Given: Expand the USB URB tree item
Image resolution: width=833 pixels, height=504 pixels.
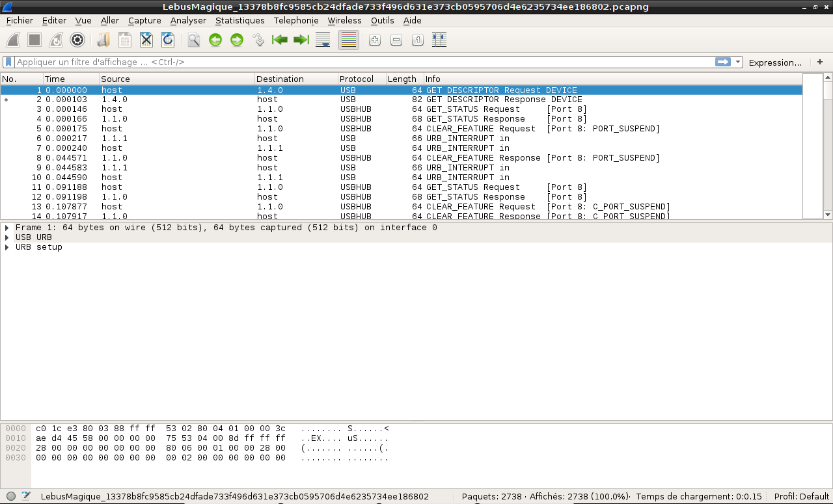Looking at the screenshot, I should coord(7,237).
